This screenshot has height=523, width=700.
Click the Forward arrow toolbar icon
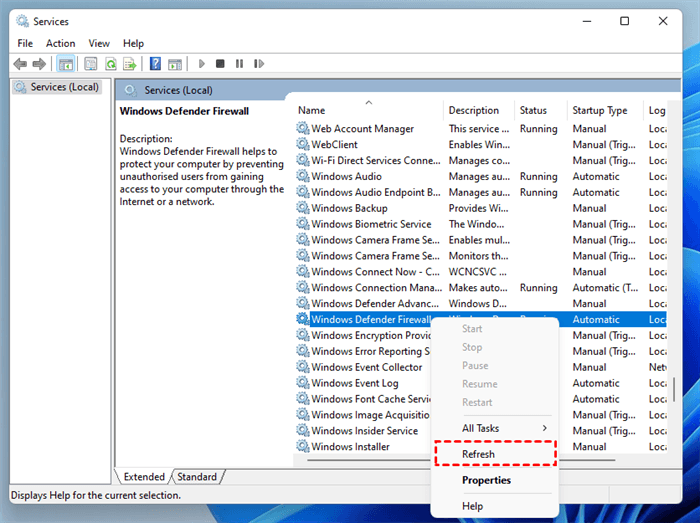(39, 64)
